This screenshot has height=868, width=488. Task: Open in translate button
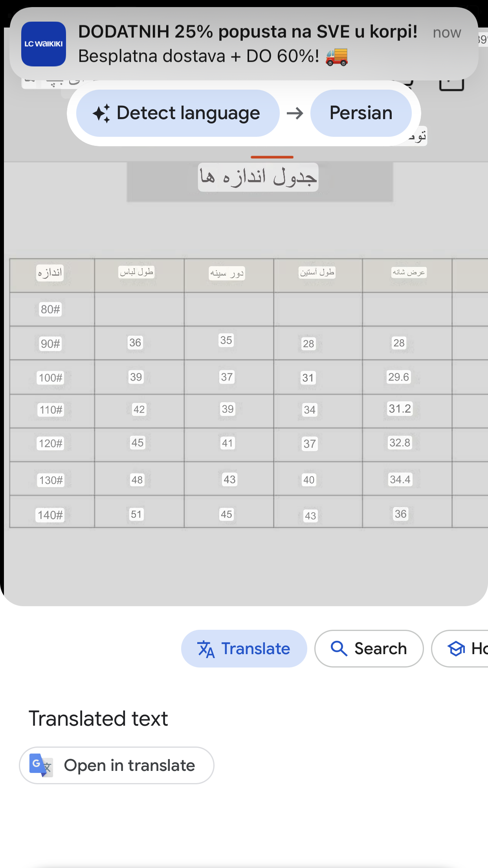[x=117, y=765]
